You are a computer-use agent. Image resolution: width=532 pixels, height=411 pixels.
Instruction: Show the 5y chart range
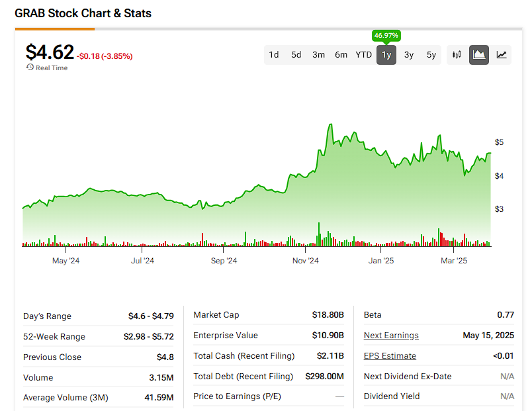pos(431,55)
